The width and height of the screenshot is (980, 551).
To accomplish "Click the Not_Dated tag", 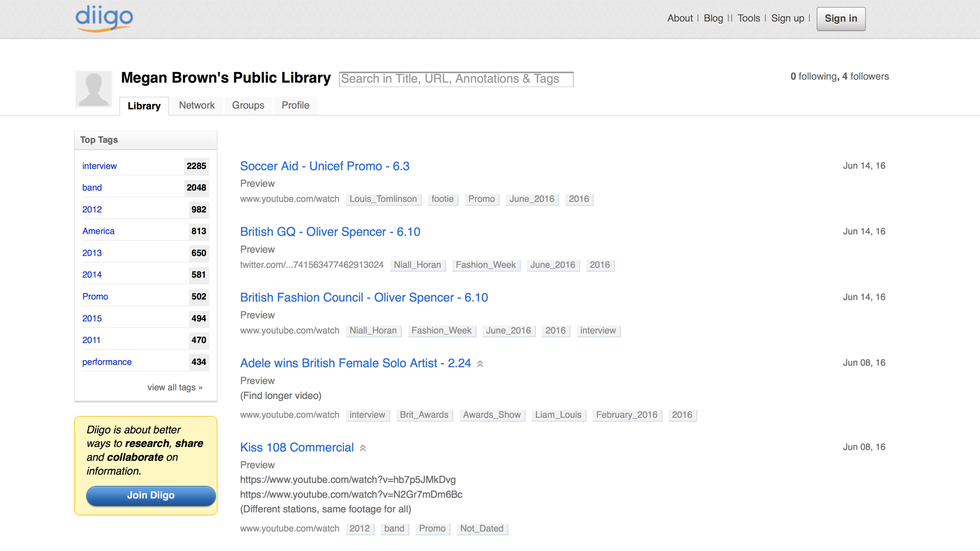I will [482, 529].
